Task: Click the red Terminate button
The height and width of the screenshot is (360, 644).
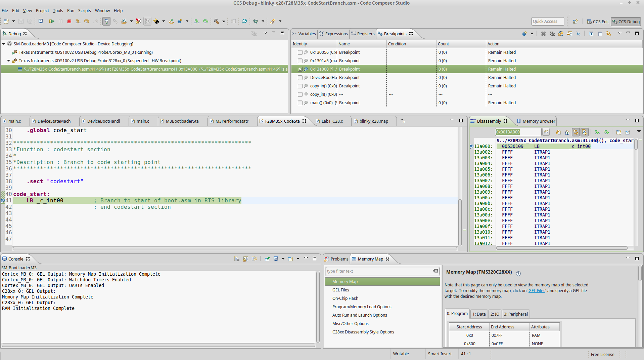Action: point(69,21)
